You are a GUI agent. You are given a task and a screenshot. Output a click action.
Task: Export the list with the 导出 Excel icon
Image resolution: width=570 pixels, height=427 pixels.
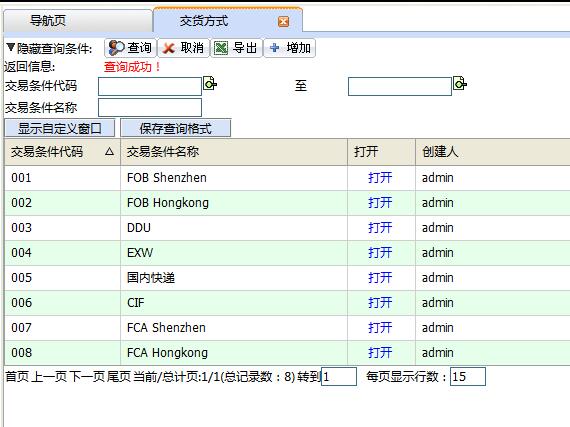point(236,48)
